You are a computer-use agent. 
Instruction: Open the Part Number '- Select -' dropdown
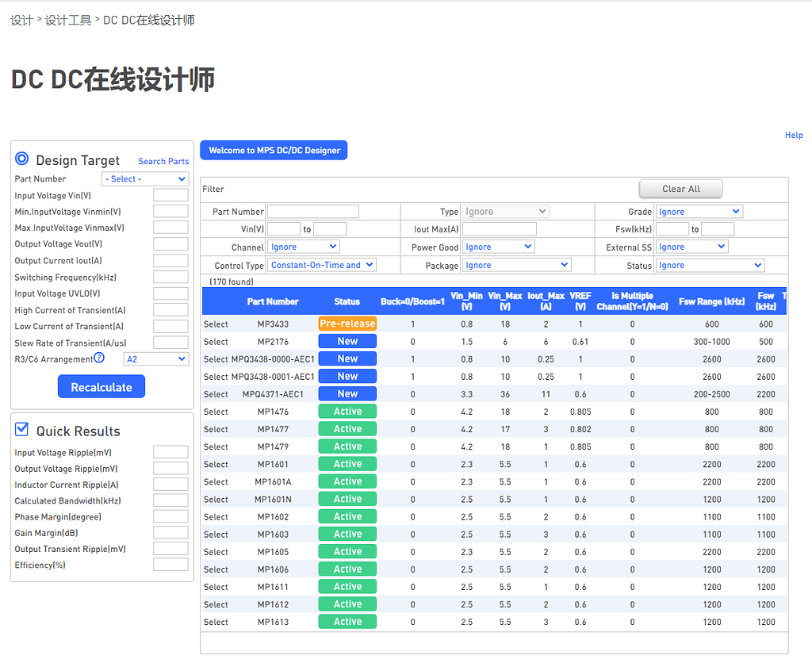click(145, 178)
